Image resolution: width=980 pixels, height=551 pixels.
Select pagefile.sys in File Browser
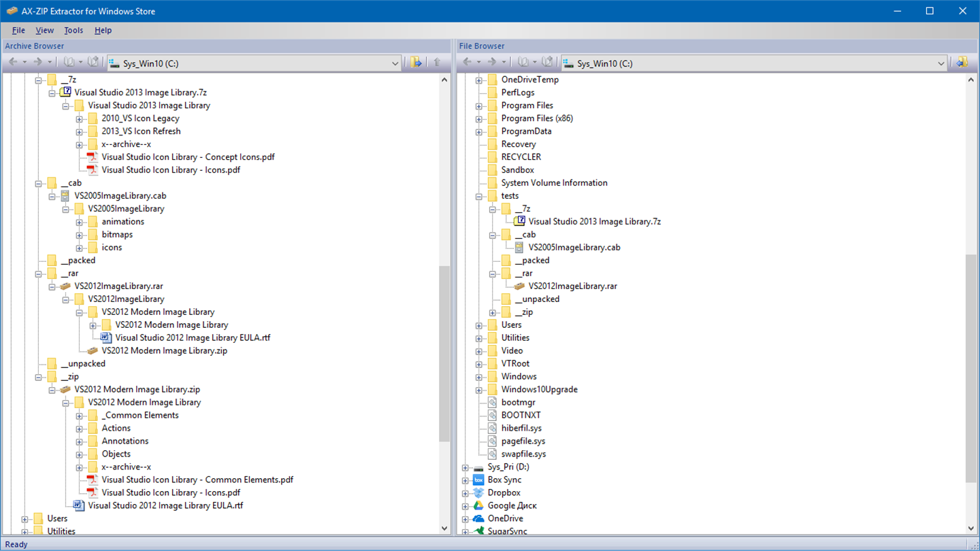point(523,441)
